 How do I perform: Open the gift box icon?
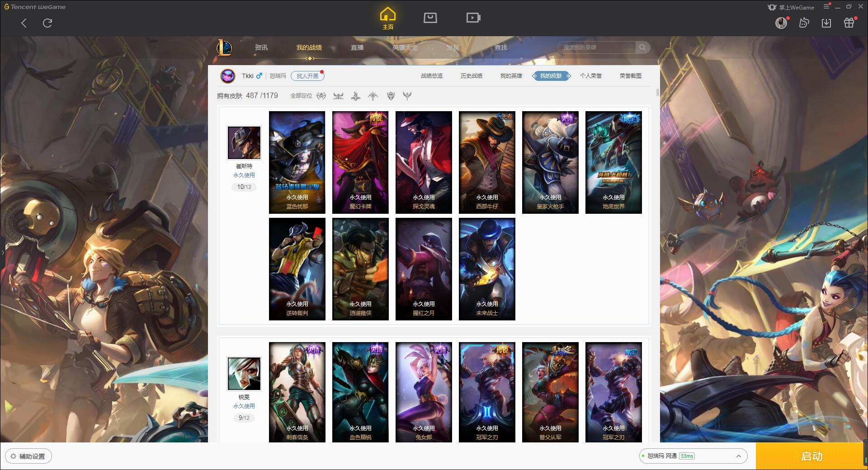pyautogui.click(x=849, y=23)
